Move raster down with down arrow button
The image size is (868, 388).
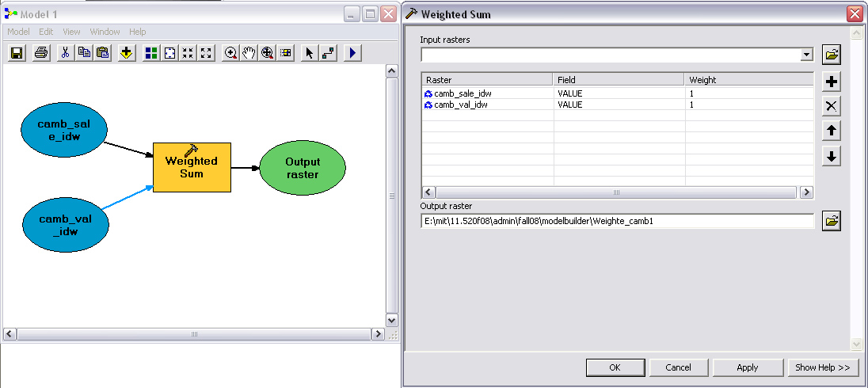click(831, 156)
